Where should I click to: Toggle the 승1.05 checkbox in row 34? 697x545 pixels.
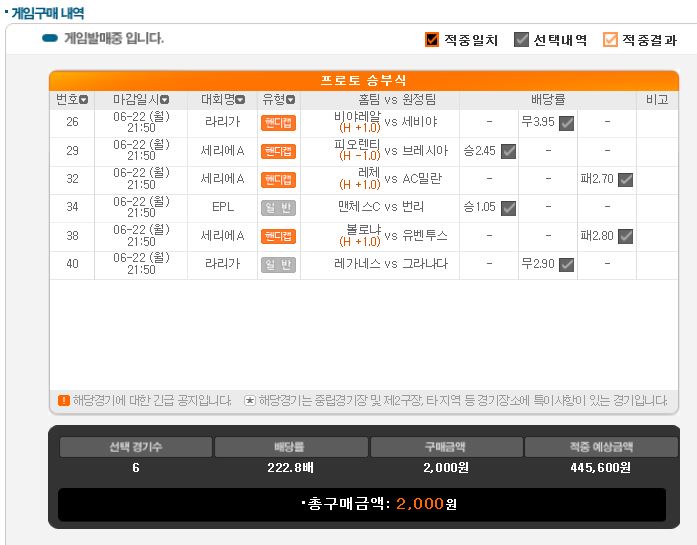[x=508, y=208]
